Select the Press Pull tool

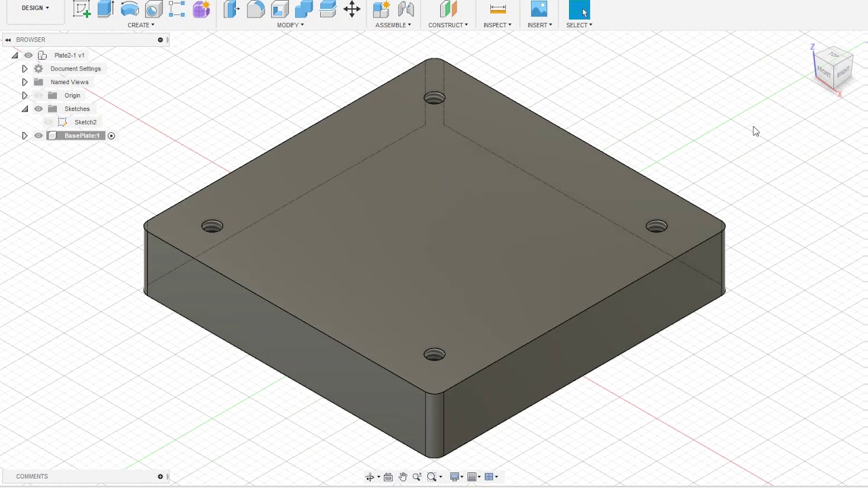coord(231,9)
